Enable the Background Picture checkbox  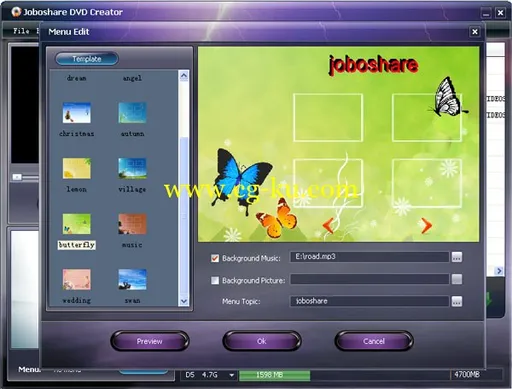click(215, 280)
